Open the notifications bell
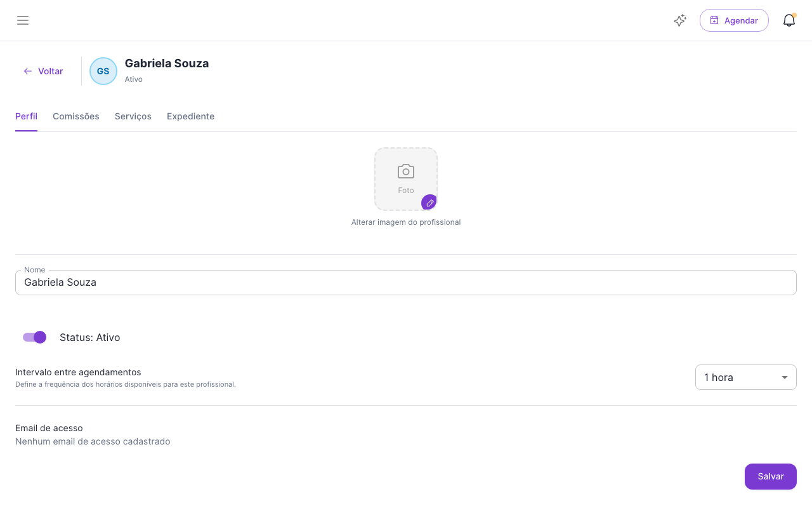The image size is (812, 508). point(789,20)
